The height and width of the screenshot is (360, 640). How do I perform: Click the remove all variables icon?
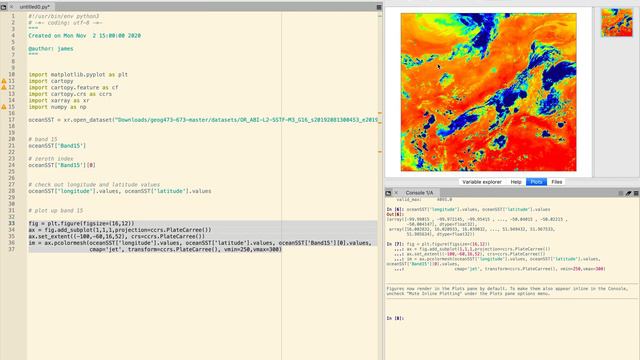(x=629, y=193)
